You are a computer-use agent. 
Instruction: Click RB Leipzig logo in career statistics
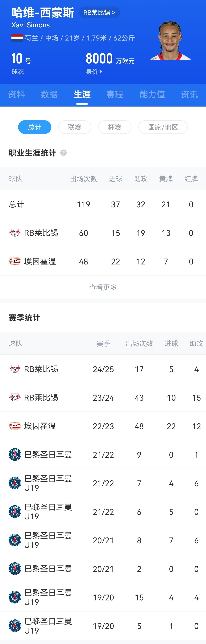point(15,233)
